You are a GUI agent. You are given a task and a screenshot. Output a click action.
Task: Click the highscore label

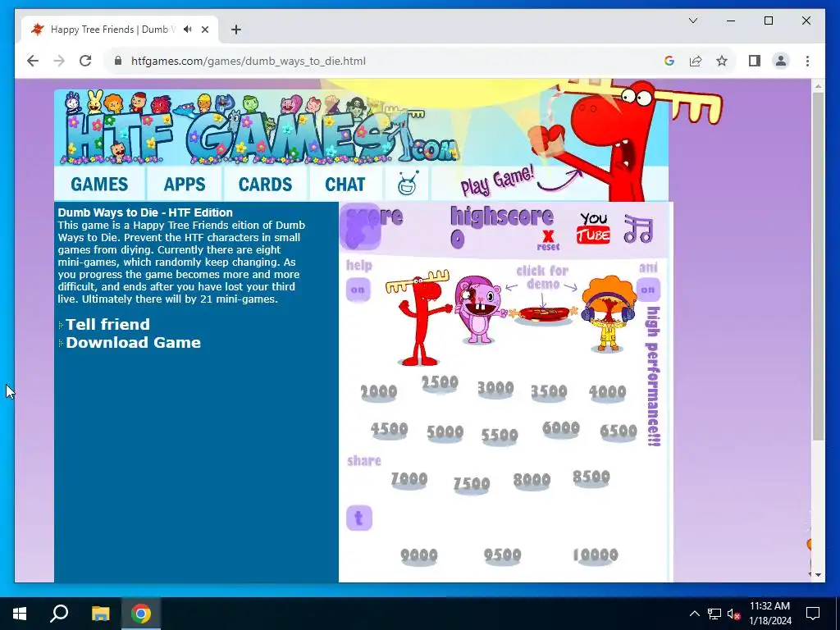[502, 217]
